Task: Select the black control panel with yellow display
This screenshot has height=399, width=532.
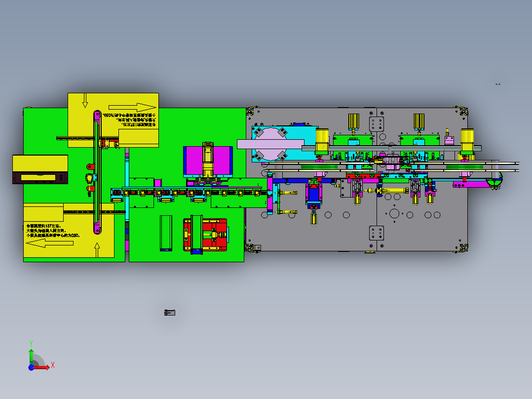Action: 40,178
